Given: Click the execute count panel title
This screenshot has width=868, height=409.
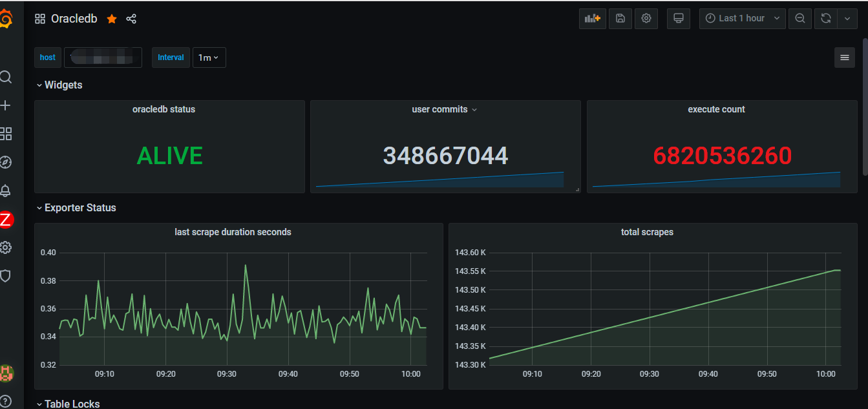Looking at the screenshot, I should click(x=716, y=110).
